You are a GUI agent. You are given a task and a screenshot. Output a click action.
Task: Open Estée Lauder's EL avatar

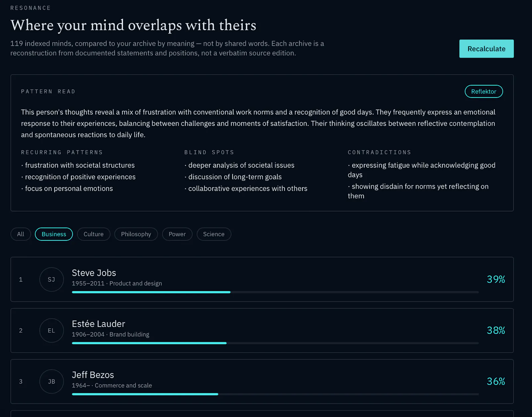(52, 331)
